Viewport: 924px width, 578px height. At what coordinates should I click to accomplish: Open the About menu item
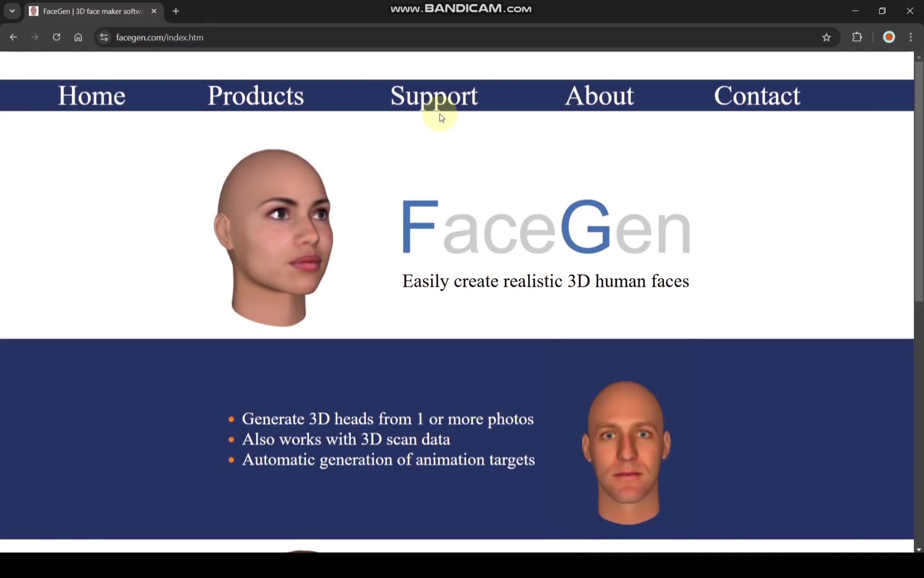click(599, 96)
